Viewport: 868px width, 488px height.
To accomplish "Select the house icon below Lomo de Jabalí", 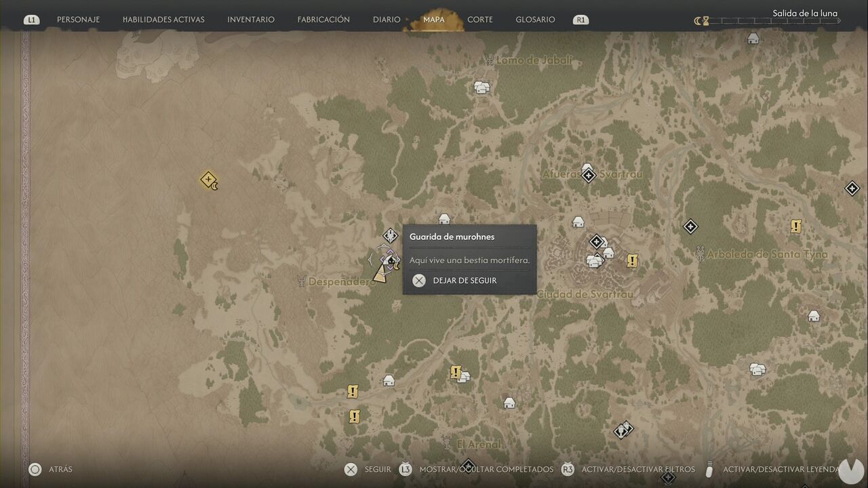I will pyautogui.click(x=481, y=87).
